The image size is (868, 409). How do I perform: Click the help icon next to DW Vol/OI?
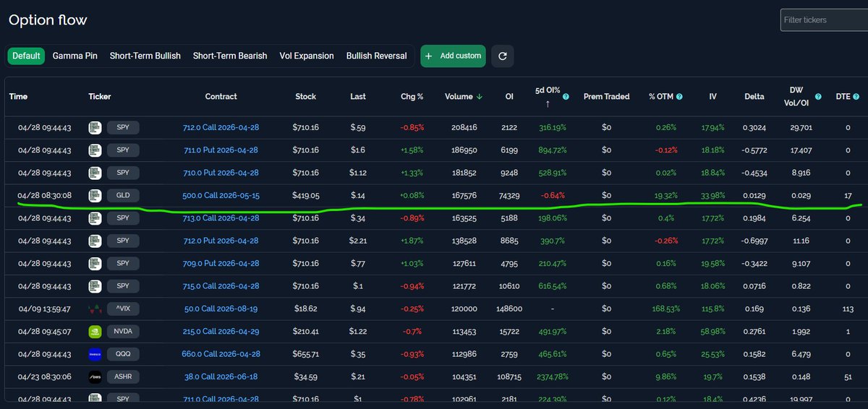[818, 96]
